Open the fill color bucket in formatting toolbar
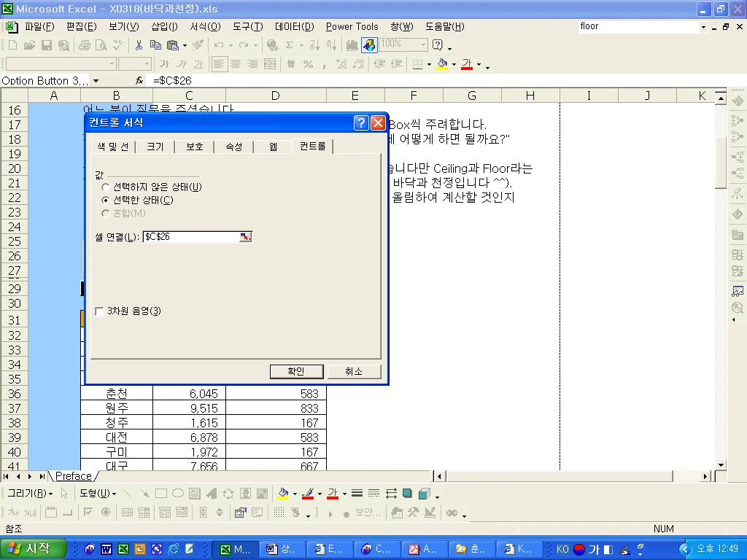This screenshot has width=747, height=560. (x=442, y=64)
